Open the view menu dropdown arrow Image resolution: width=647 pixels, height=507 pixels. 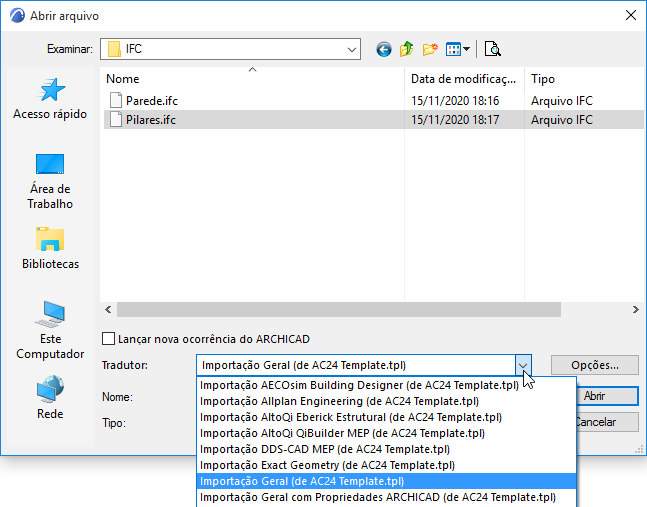coord(466,50)
